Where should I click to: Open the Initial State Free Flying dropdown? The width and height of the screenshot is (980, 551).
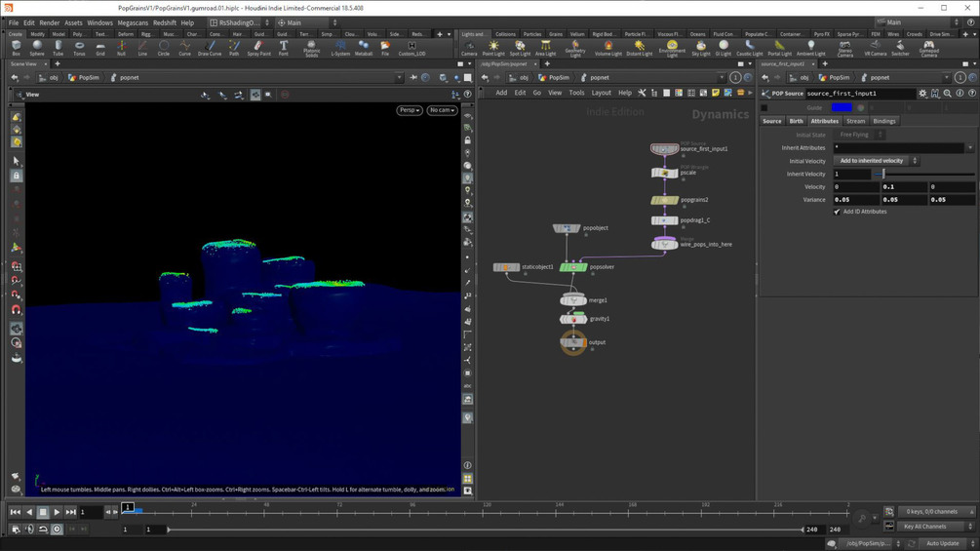point(859,135)
